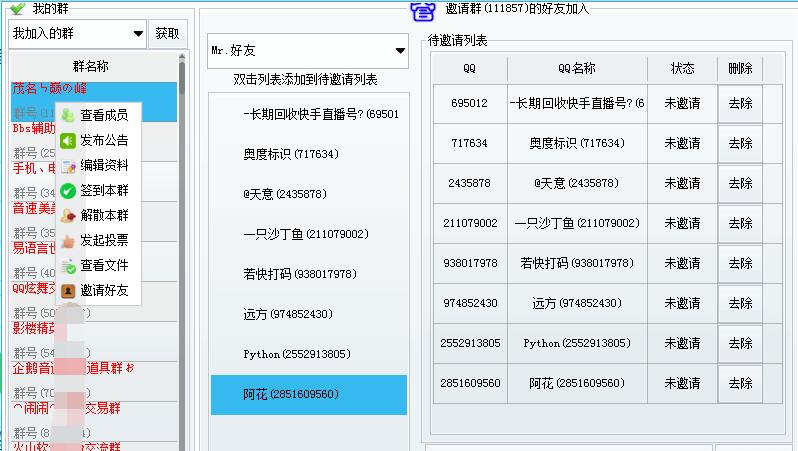Click the 发起投票 thumbs-up icon
This screenshot has height=451, width=798.
(x=68, y=241)
